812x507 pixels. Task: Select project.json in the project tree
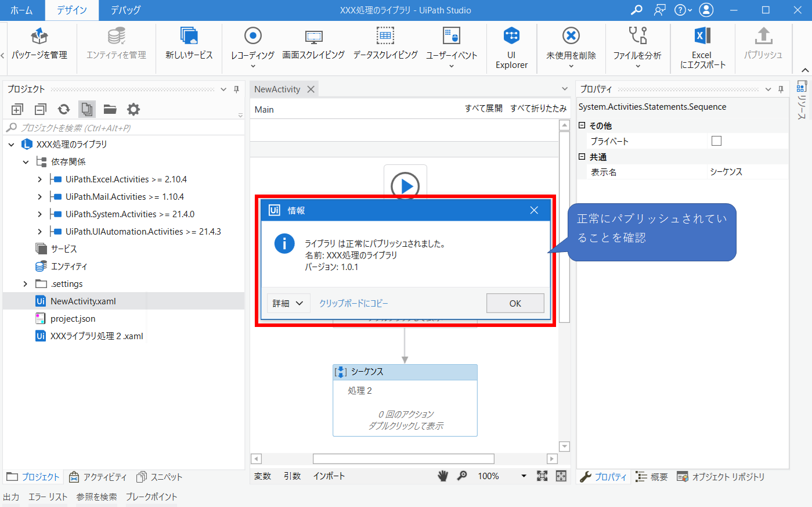73,318
